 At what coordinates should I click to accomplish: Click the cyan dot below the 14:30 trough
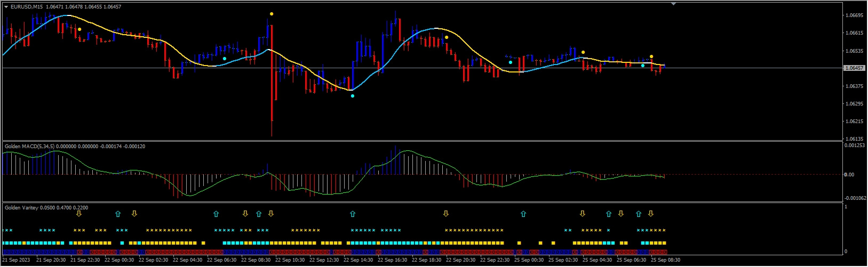coord(353,96)
